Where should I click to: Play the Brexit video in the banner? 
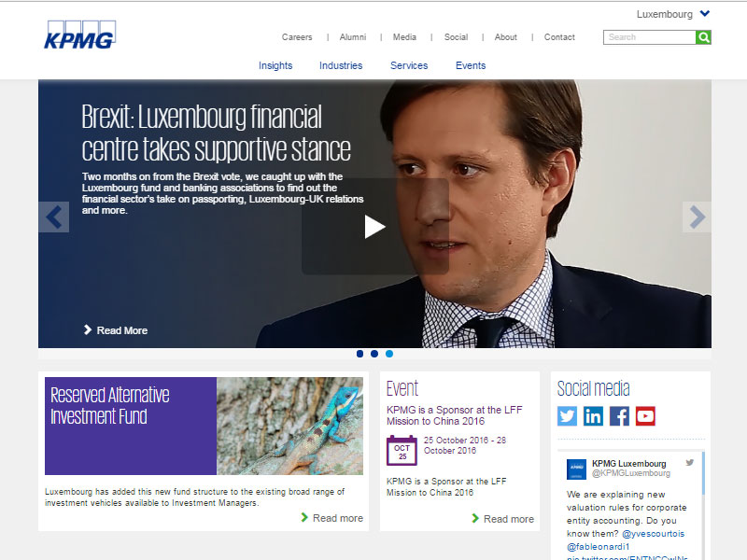375,227
